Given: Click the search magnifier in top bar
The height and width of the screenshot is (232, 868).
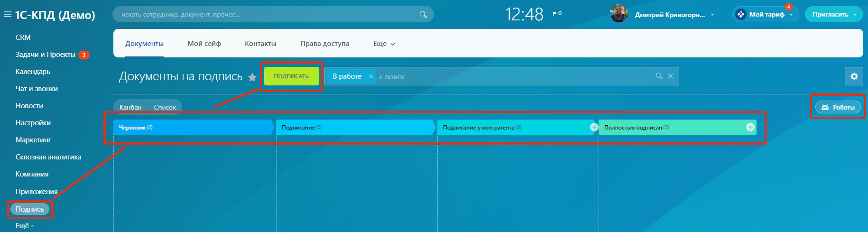Looking at the screenshot, I should (x=423, y=14).
